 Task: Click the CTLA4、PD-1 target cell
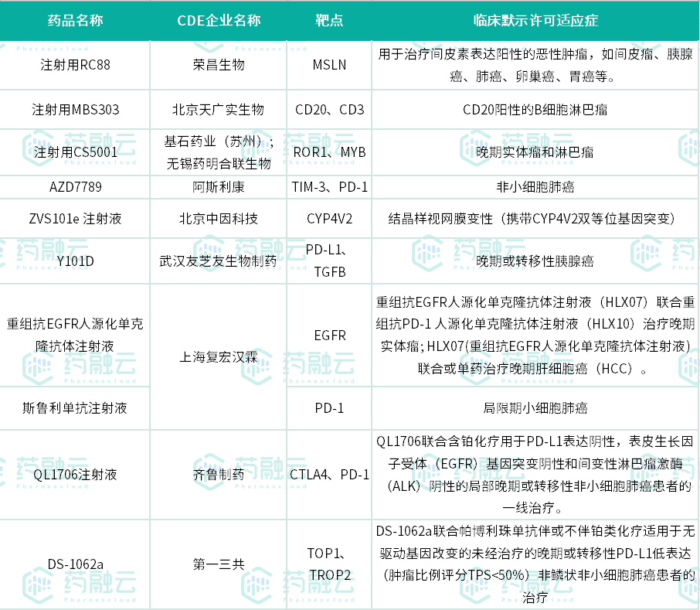click(x=329, y=475)
